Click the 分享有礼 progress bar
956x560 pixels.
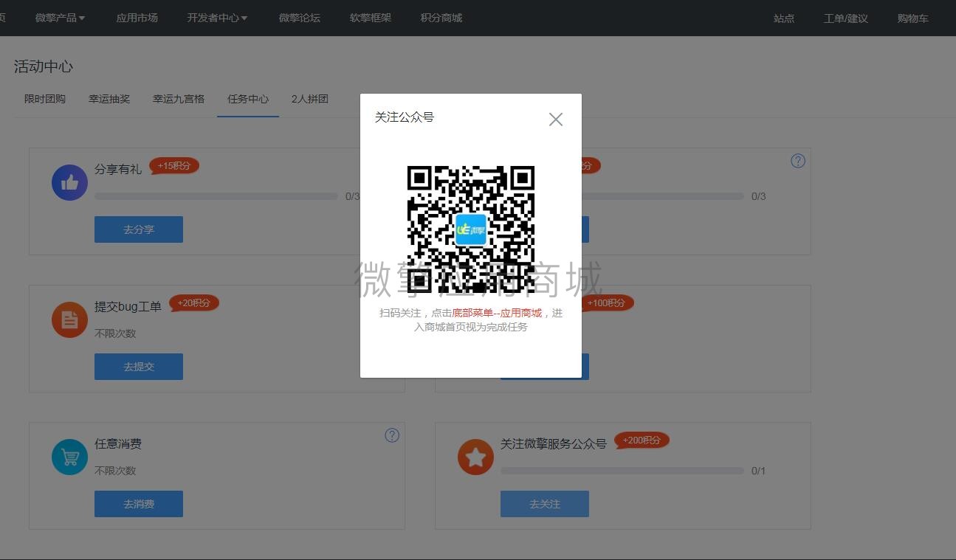coord(216,196)
